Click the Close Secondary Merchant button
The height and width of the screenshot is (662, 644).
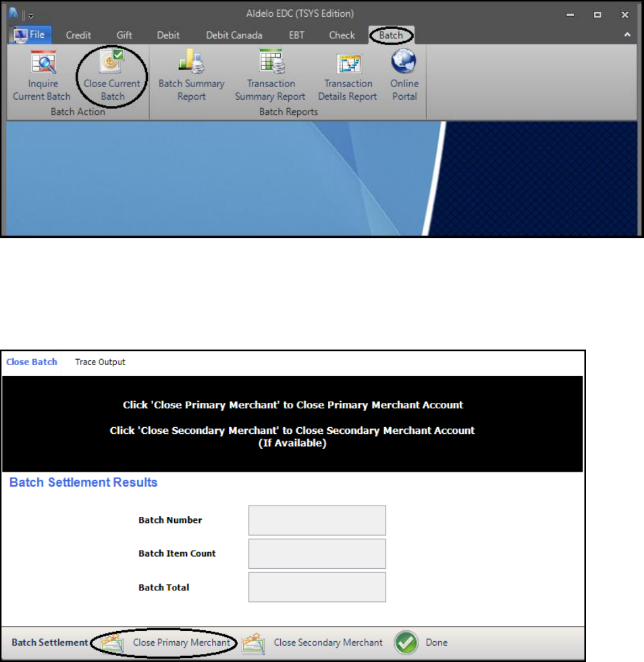tap(313, 642)
